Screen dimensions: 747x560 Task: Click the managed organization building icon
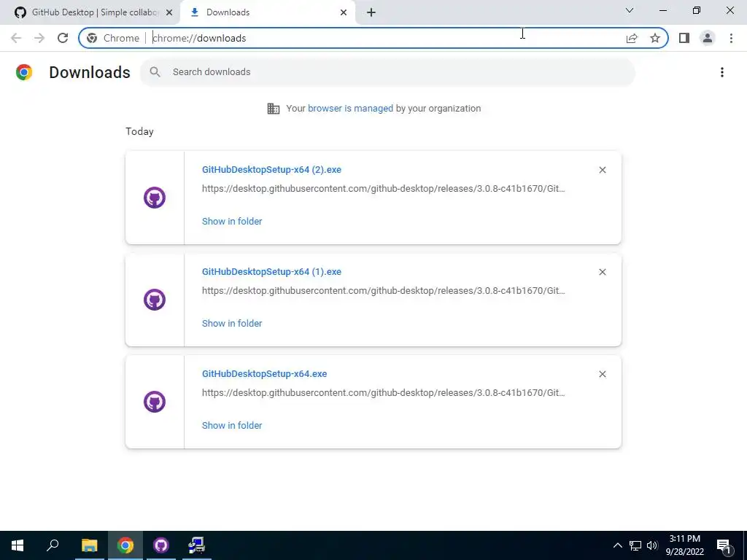tap(274, 109)
